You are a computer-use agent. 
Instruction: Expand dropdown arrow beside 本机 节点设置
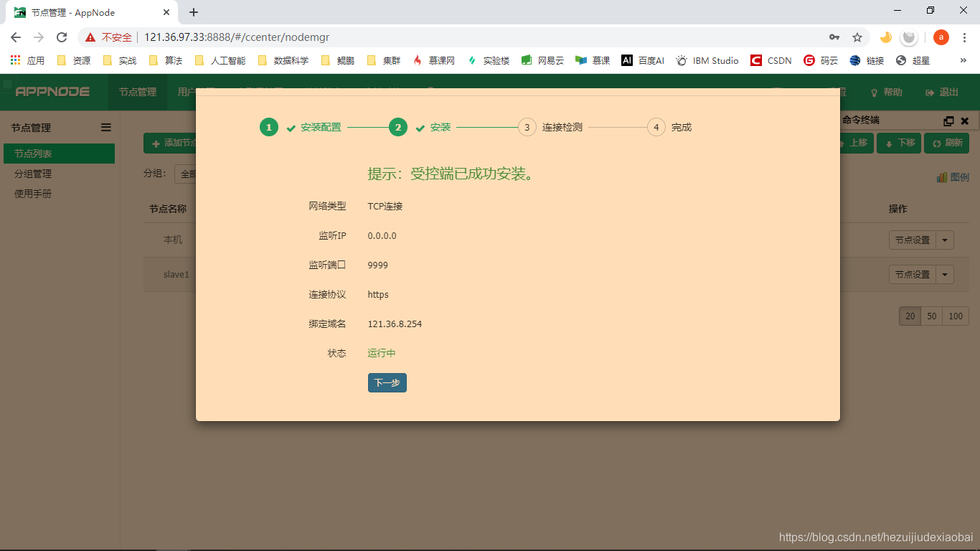coord(945,240)
